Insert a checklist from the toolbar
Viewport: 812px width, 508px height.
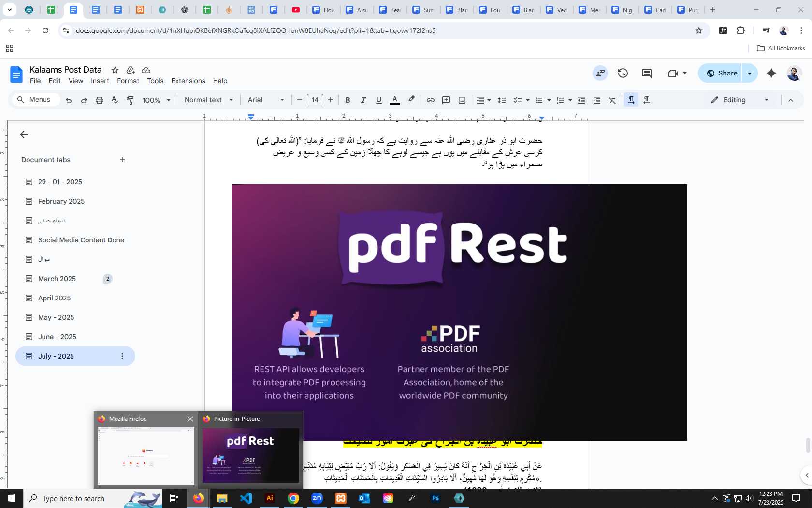point(517,100)
